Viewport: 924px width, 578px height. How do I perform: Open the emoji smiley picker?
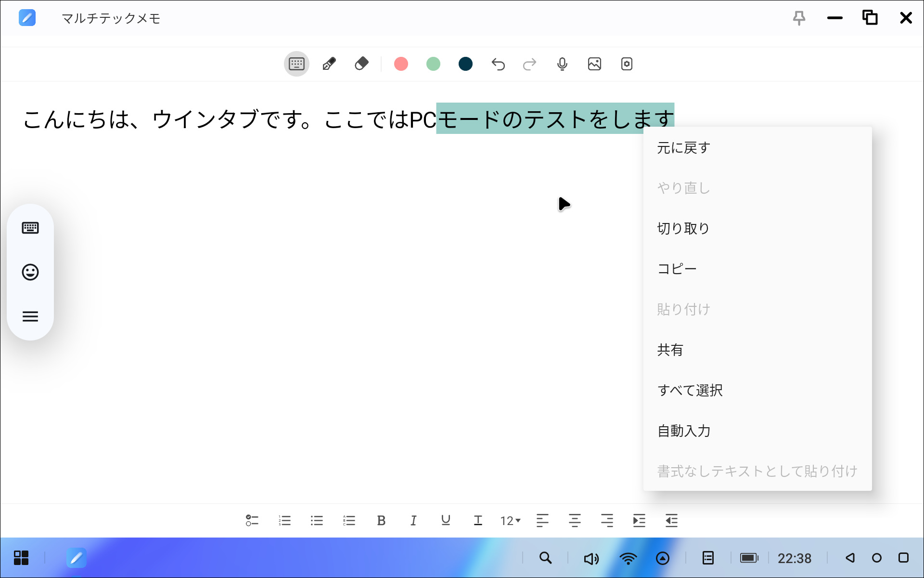[30, 272]
